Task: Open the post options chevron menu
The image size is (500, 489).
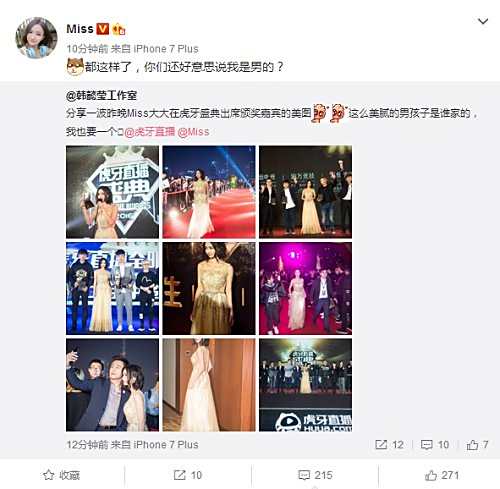Action: (x=483, y=22)
